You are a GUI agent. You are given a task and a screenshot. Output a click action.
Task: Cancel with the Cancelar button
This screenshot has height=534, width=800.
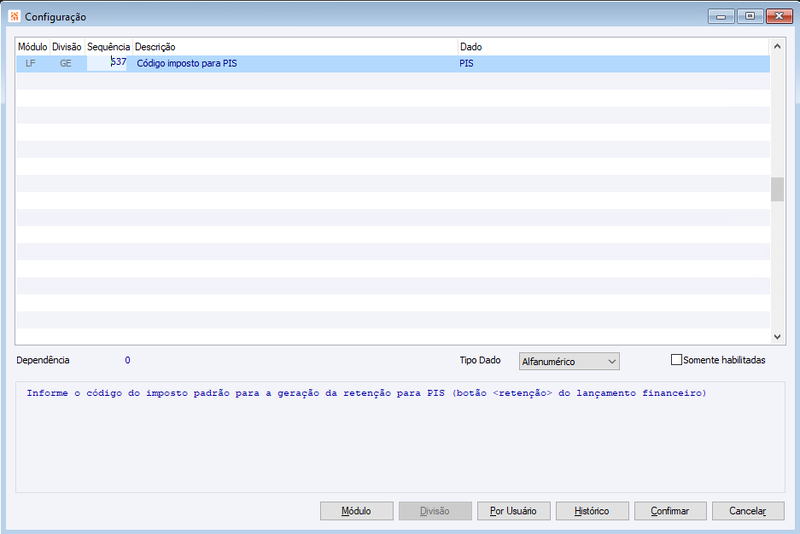[x=748, y=511]
